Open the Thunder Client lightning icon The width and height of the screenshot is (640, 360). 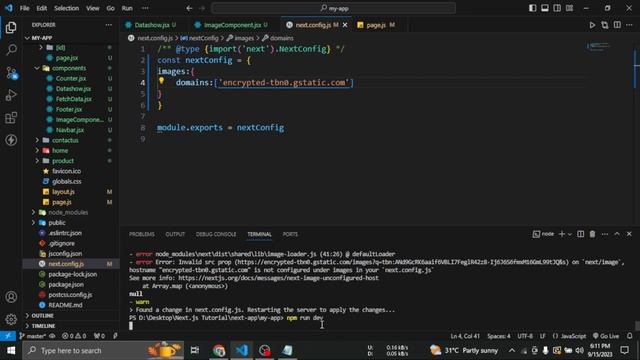pos(11,140)
